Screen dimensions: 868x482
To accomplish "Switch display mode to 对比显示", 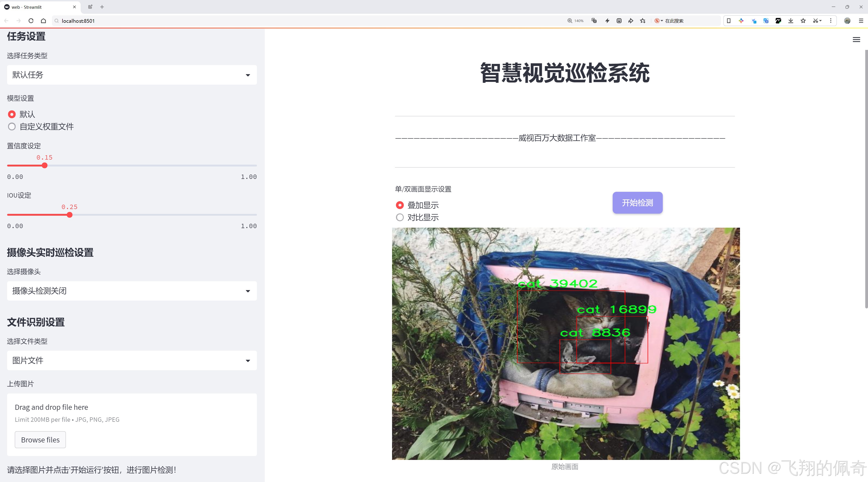I will tap(400, 217).
